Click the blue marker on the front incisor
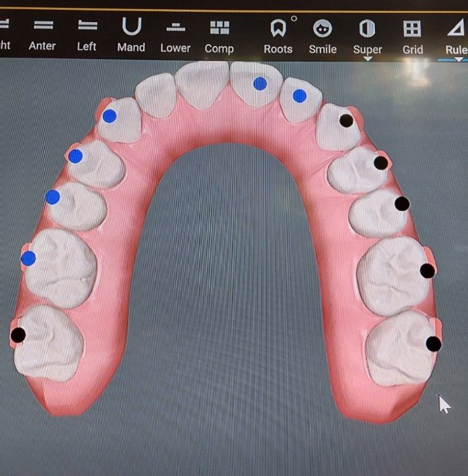Screen dimensions: 468x476 pyautogui.click(x=260, y=83)
